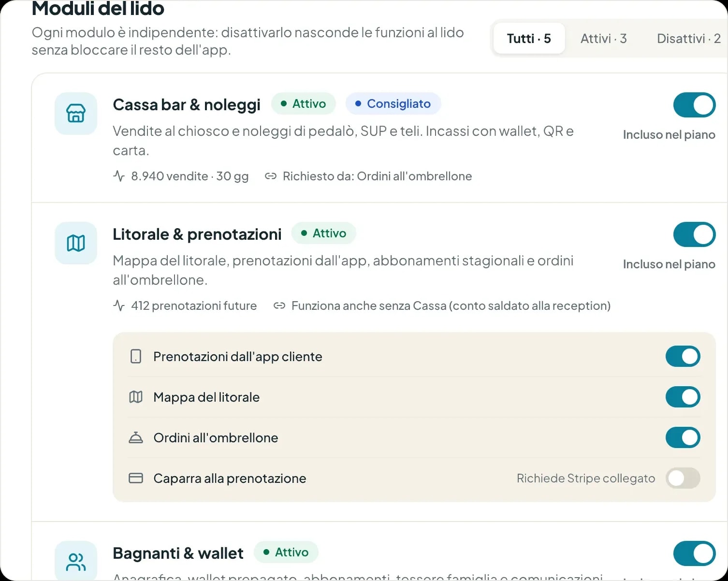The width and height of the screenshot is (728, 581).
Task: Click the Attivo badge on Cassa bar & noleggi
Action: (304, 103)
